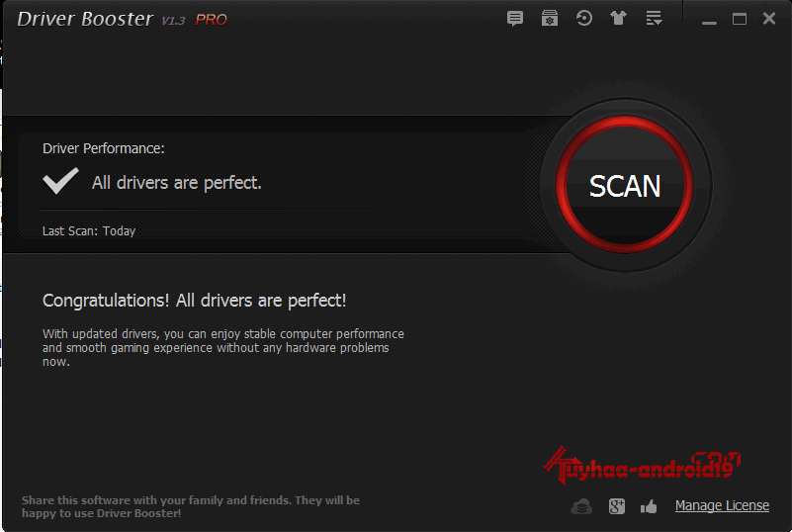
Task: Click the 'With updated drivers' description paragraph
Action: coord(223,348)
